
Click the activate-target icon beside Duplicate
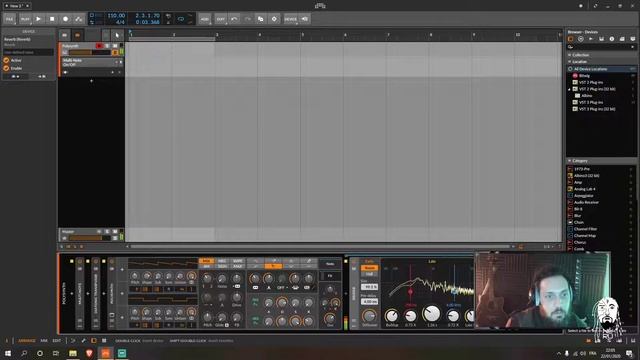(274, 19)
